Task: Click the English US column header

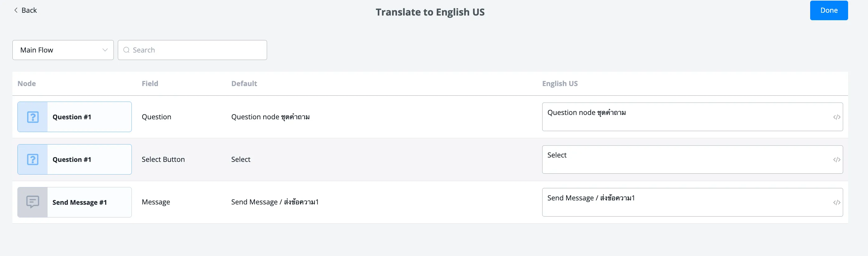Action: [560, 84]
